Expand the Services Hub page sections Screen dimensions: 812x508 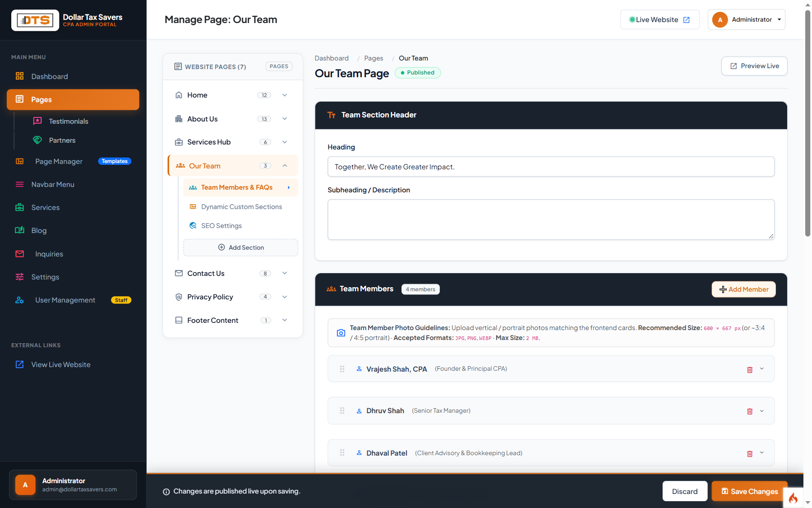click(x=285, y=142)
